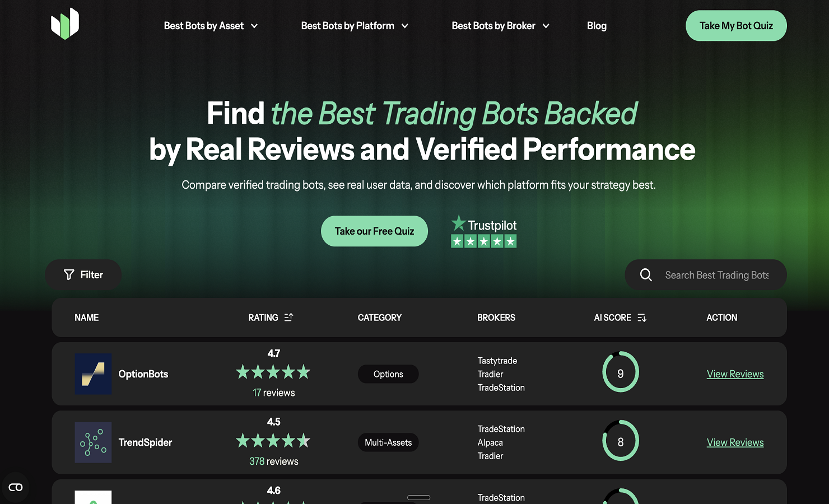Sort using the AI Score sort icon
Image resolution: width=829 pixels, height=504 pixels.
(x=641, y=318)
